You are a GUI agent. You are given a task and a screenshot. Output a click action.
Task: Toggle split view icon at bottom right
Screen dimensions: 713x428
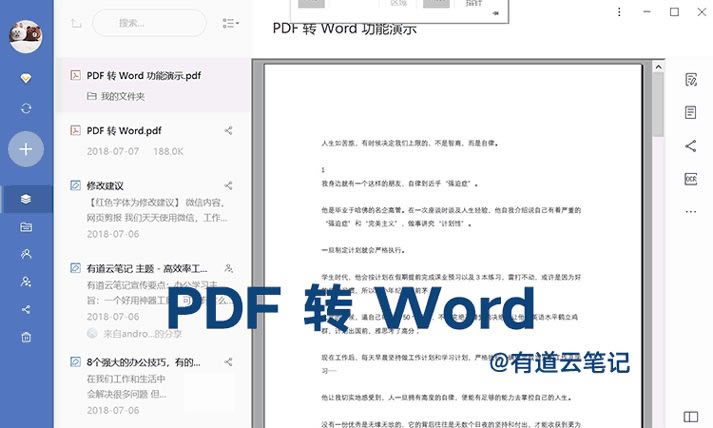[690, 417]
